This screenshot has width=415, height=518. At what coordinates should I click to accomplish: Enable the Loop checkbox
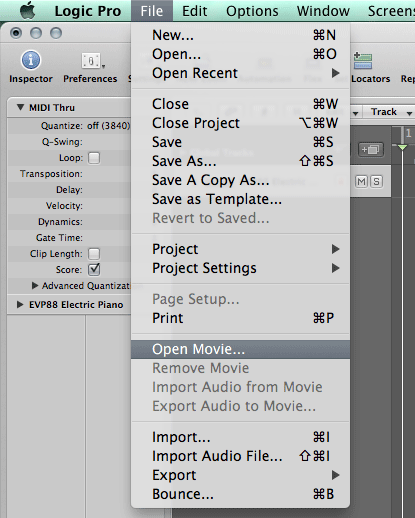pyautogui.click(x=94, y=158)
